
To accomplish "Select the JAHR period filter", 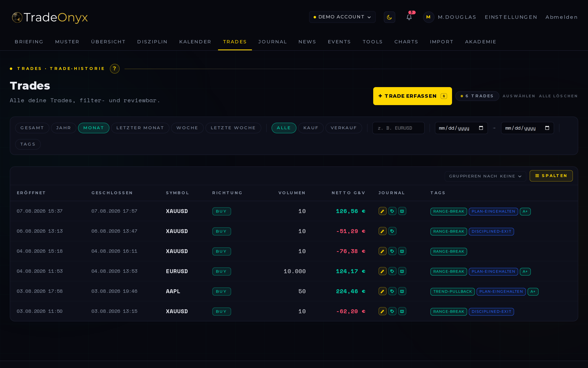I will pyautogui.click(x=63, y=128).
